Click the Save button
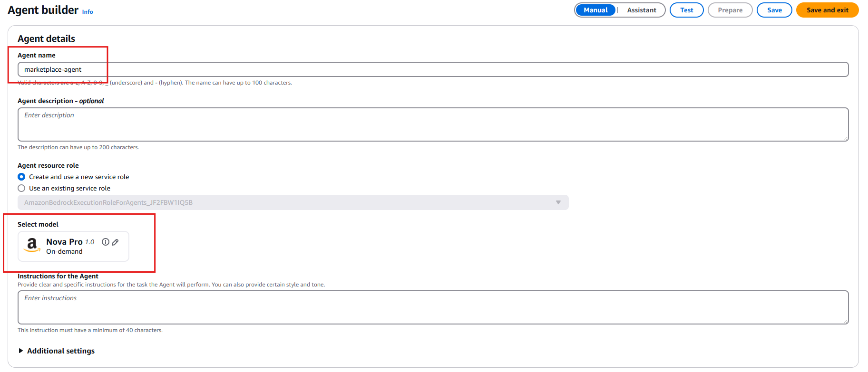This screenshot has width=868, height=372. tap(774, 10)
